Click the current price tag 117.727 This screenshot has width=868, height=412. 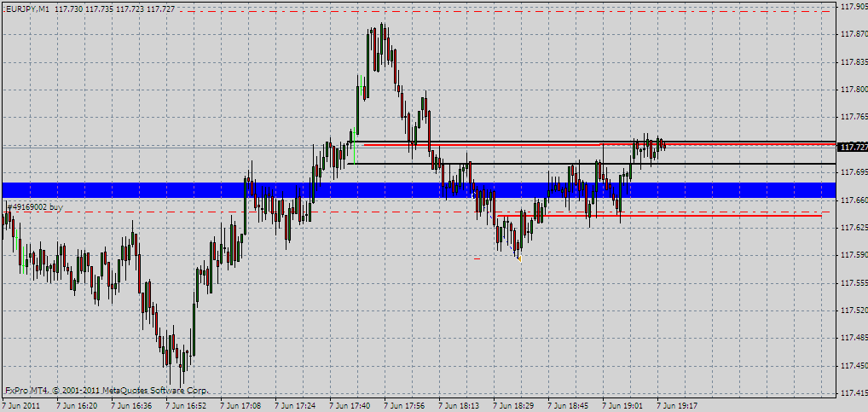853,147
